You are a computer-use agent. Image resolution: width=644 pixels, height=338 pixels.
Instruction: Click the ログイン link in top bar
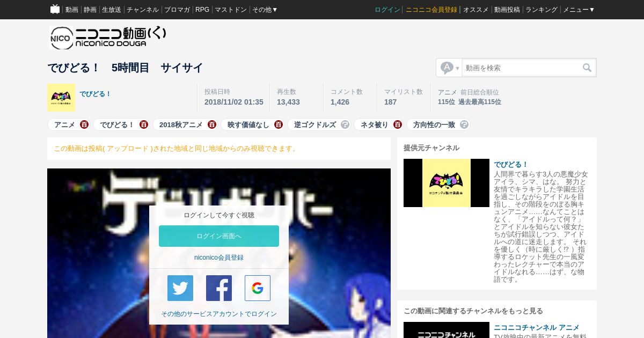click(387, 10)
